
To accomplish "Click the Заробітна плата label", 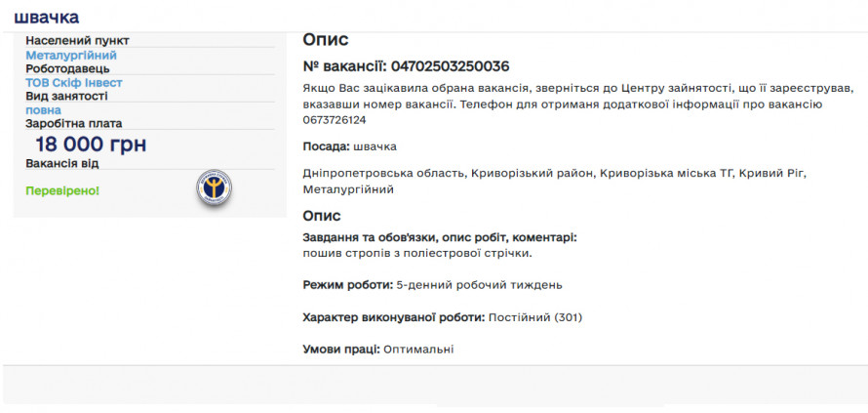I will (x=74, y=124).
